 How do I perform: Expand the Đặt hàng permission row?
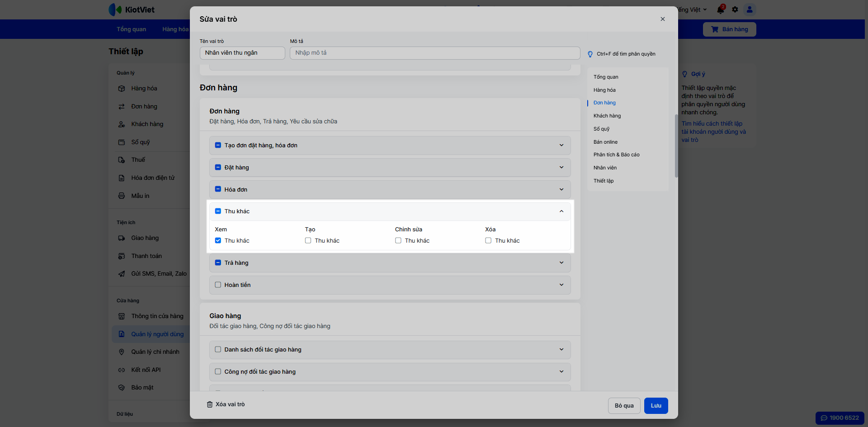(561, 168)
